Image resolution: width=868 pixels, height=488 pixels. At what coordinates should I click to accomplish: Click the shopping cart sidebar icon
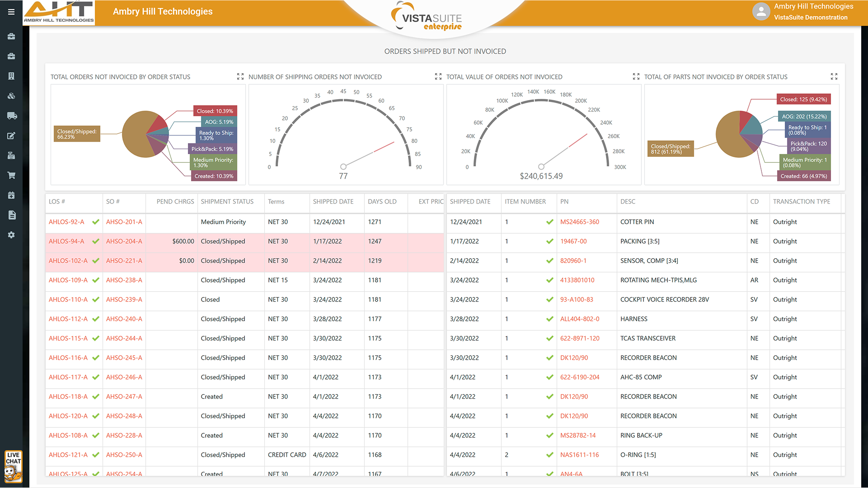pos(11,175)
